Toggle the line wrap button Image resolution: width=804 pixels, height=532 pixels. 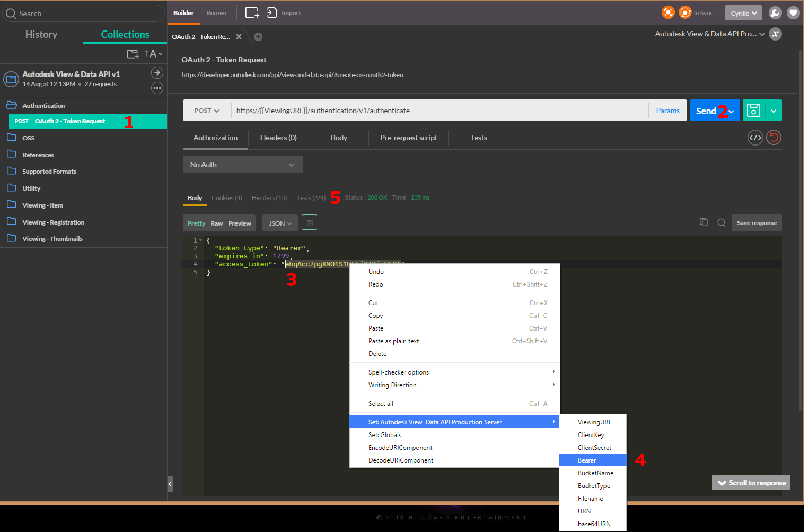(x=309, y=223)
